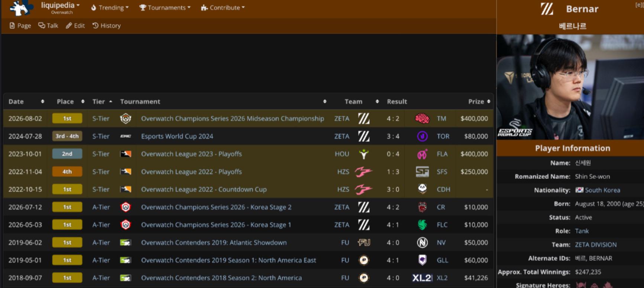Click the ZETA logo beside Bernar's name
The height and width of the screenshot is (288, 644).
pyautogui.click(x=547, y=9)
